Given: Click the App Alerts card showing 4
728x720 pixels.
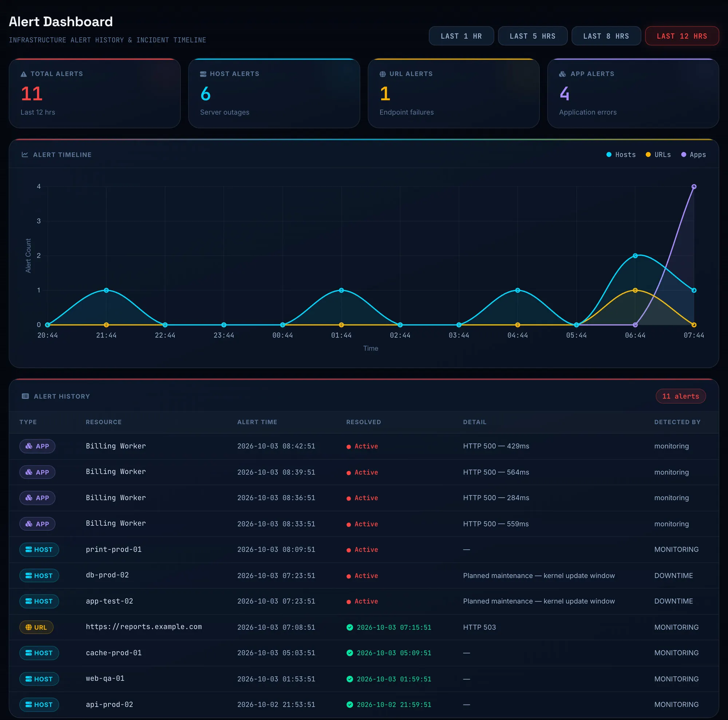Looking at the screenshot, I should click(633, 94).
